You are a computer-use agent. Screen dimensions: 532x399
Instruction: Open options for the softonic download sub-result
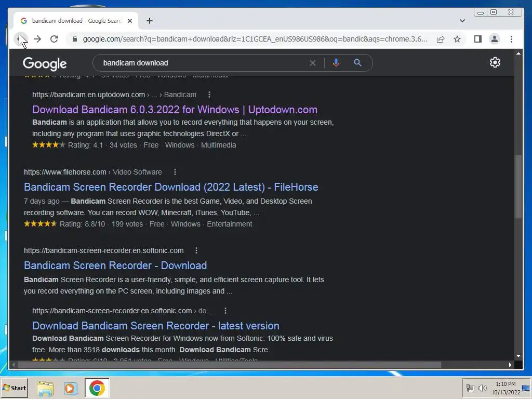pyautogui.click(x=225, y=311)
